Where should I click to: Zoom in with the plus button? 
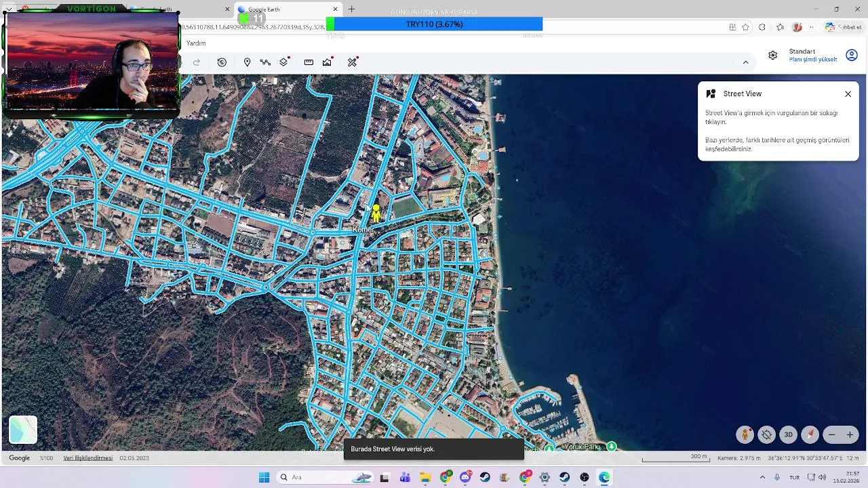click(x=850, y=435)
